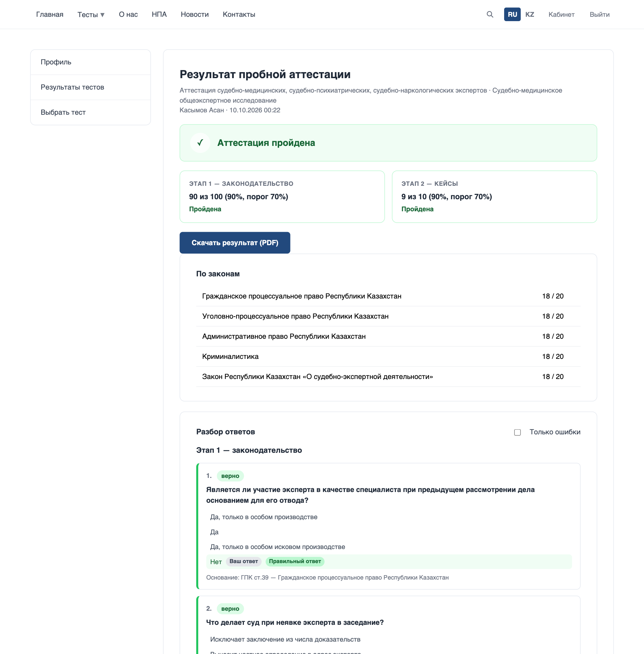Viewport: 644px width, 654px height.
Task: Click the 'Касымов Асан · 10.10.2026 00:22' line
Action: [230, 110]
